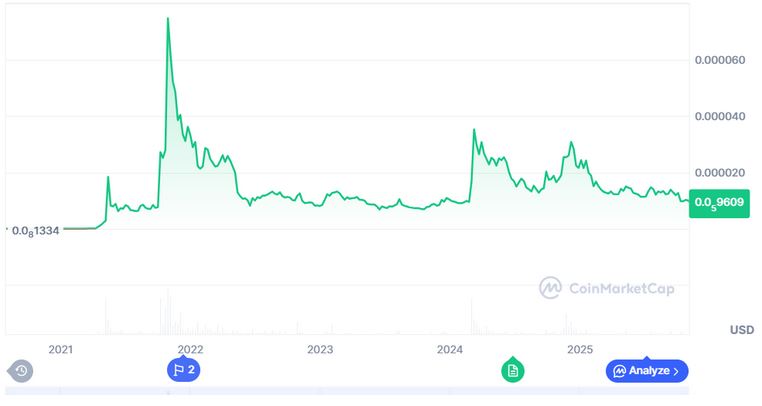Click the green current price label

point(719,201)
